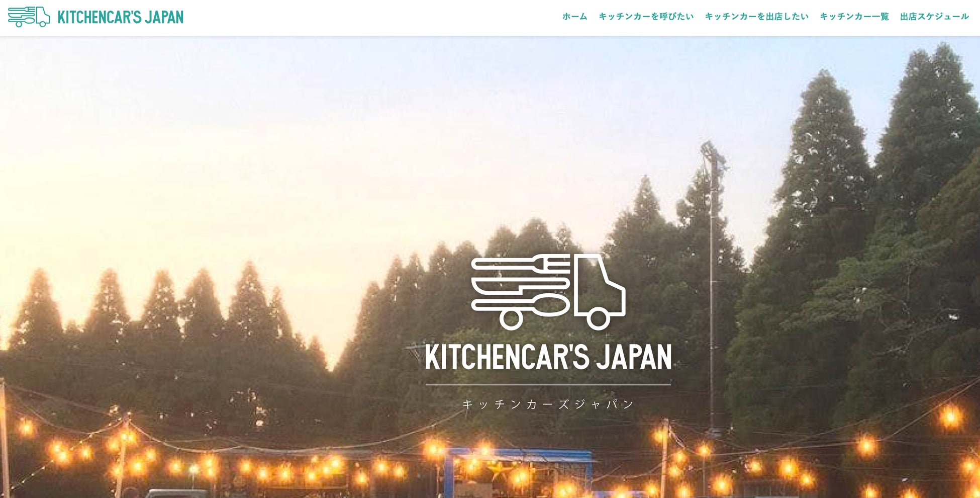The width and height of the screenshot is (980, 498).
Task: Click the teal KITCHENCAR'S JAPAN header text
Action: tap(121, 17)
